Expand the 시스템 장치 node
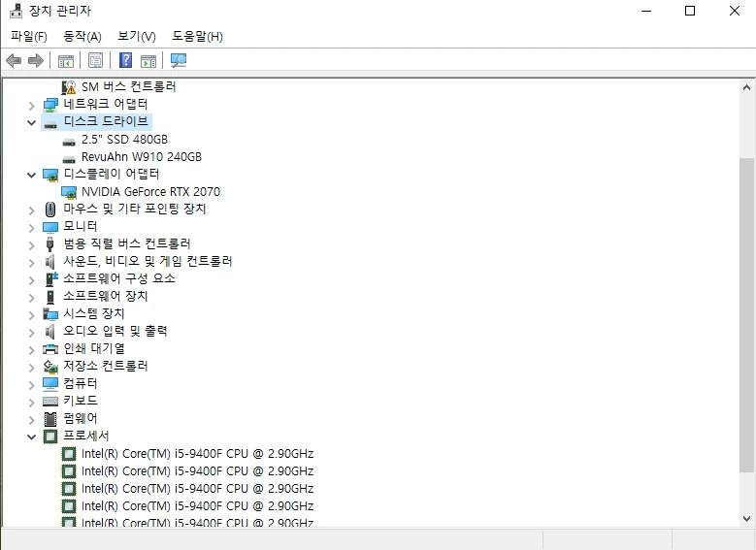 pyautogui.click(x=31, y=315)
